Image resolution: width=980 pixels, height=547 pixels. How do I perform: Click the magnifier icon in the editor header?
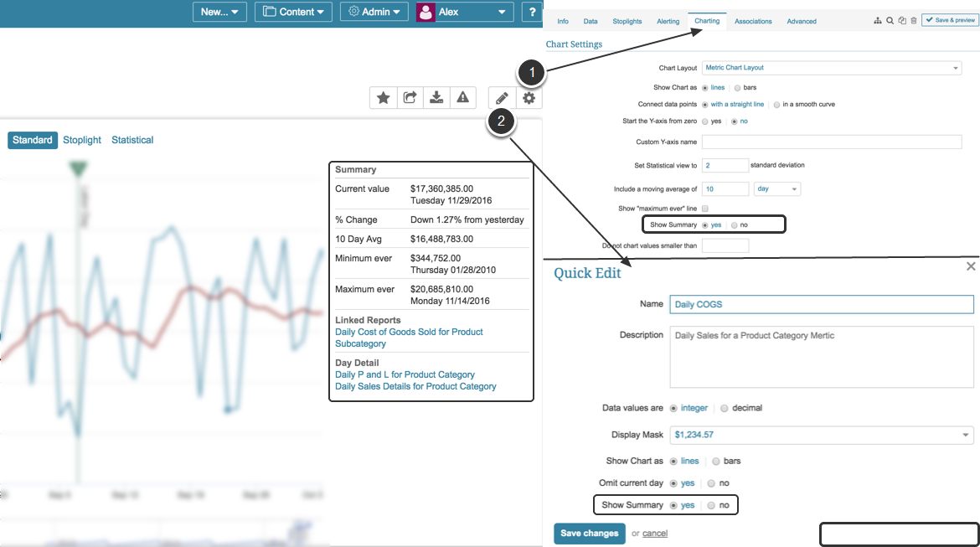[890, 21]
